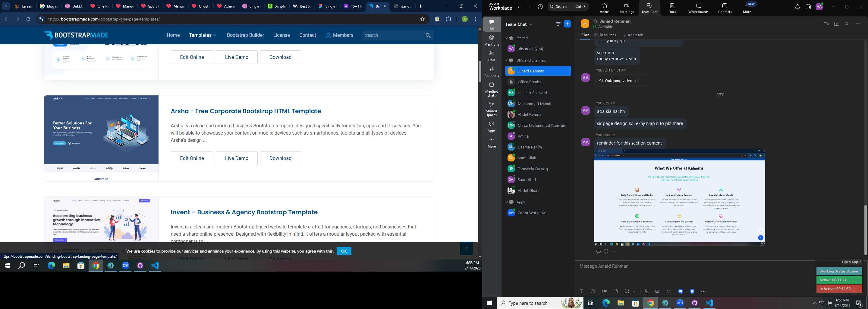Show hidden icons in system tray
The image size is (868, 309).
point(814,303)
